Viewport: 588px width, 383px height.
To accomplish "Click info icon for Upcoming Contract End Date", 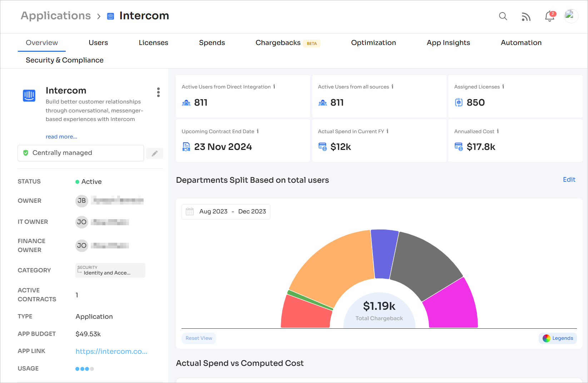I will pyautogui.click(x=258, y=131).
